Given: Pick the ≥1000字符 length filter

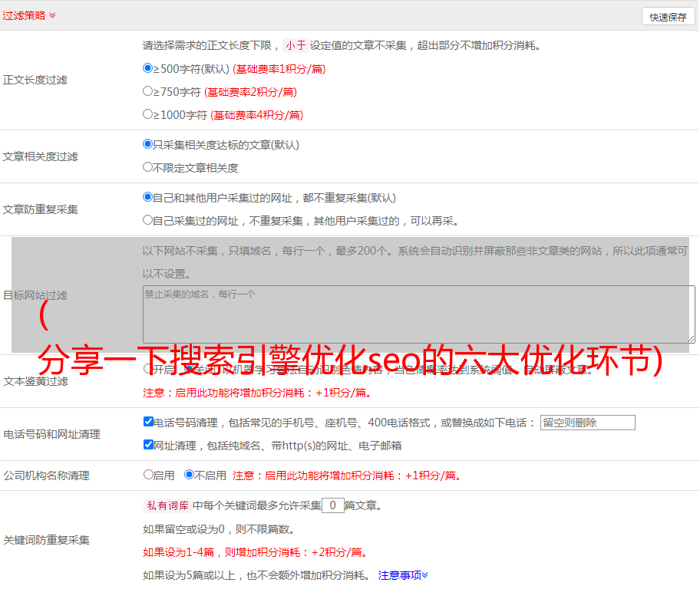Looking at the screenshot, I should (x=148, y=114).
